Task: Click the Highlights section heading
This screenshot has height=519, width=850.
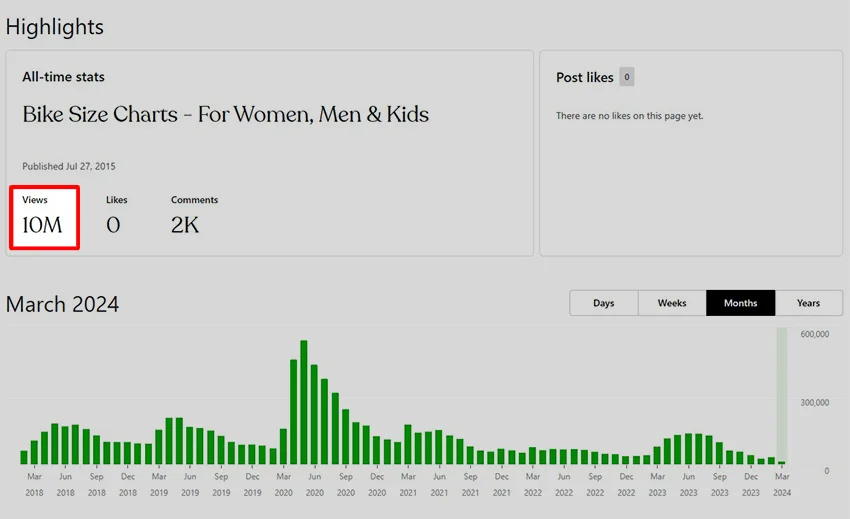Action: [55, 27]
